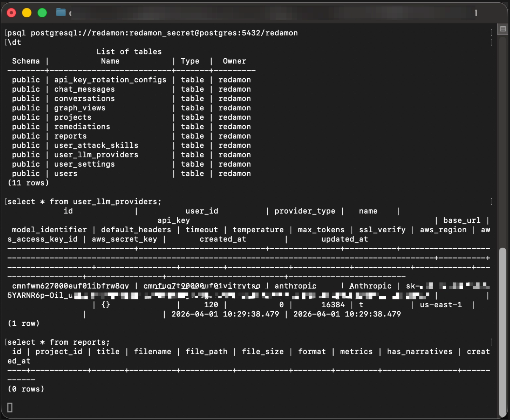Click the user_llm_providers table name in list

click(96, 155)
